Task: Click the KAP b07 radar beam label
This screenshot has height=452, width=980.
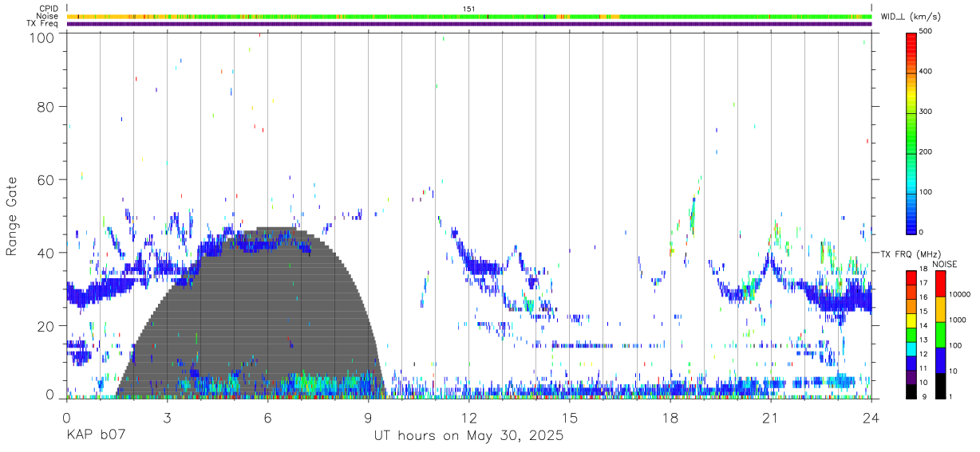Action: click(x=96, y=436)
